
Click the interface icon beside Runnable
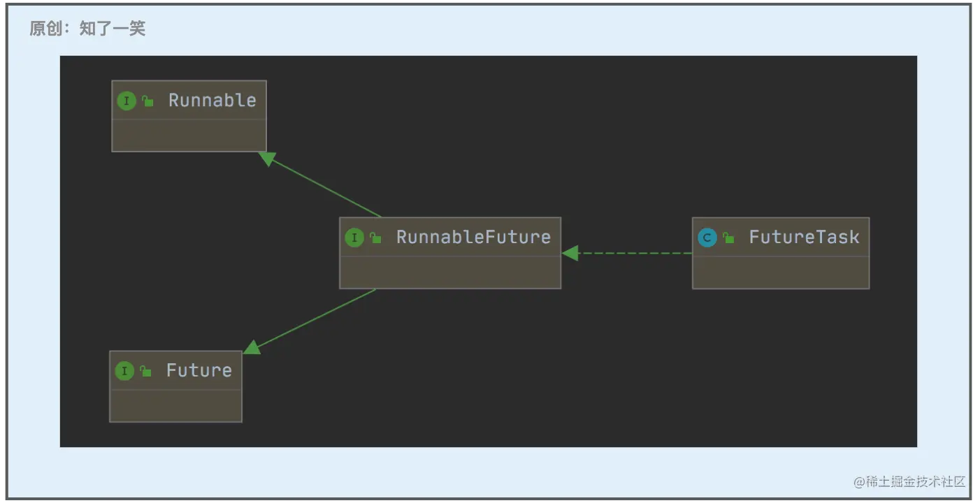click(x=127, y=101)
